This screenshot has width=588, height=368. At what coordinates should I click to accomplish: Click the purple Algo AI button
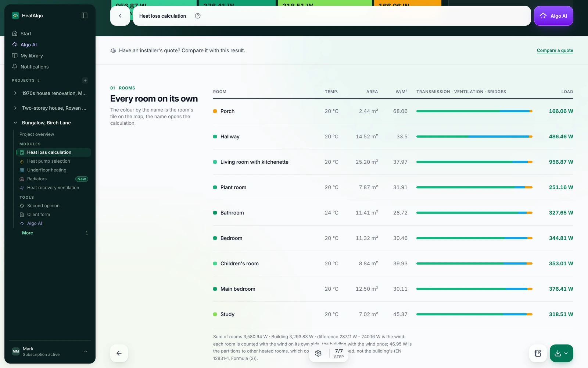pos(553,16)
